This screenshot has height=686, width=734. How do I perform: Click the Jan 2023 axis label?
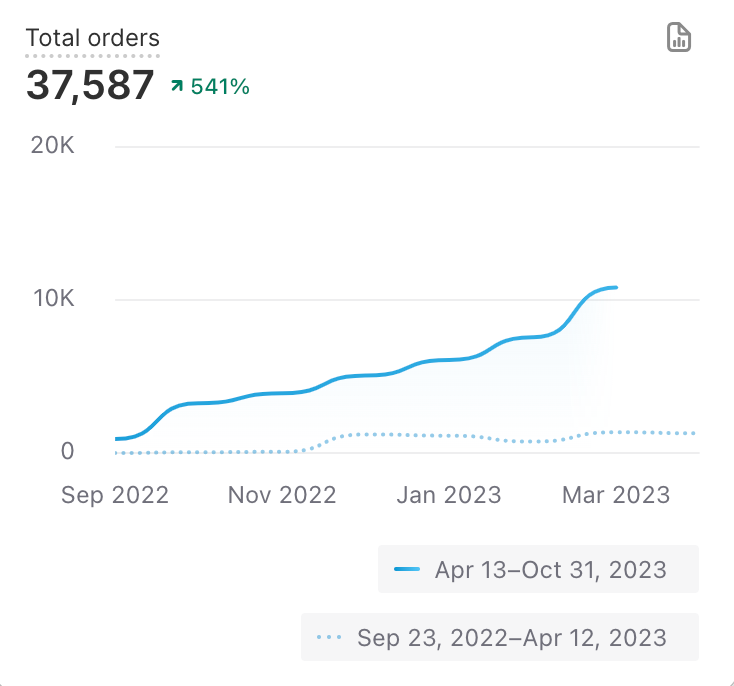tap(447, 495)
